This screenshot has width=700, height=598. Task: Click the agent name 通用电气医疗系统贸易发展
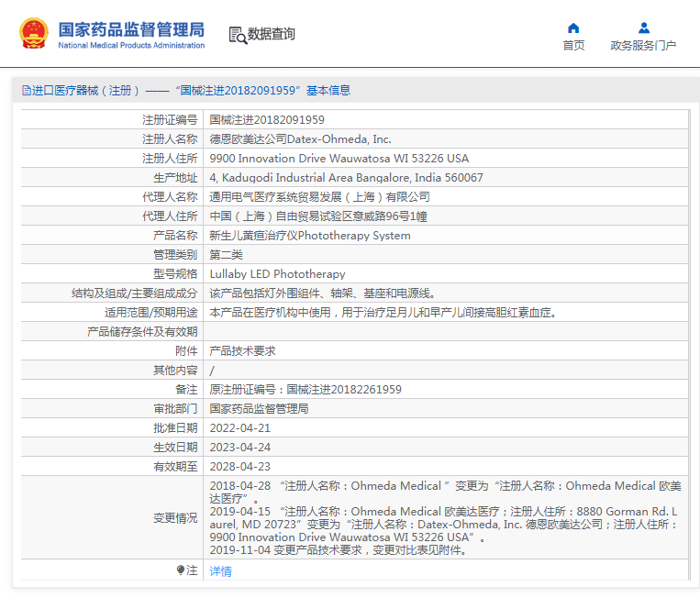point(319,197)
